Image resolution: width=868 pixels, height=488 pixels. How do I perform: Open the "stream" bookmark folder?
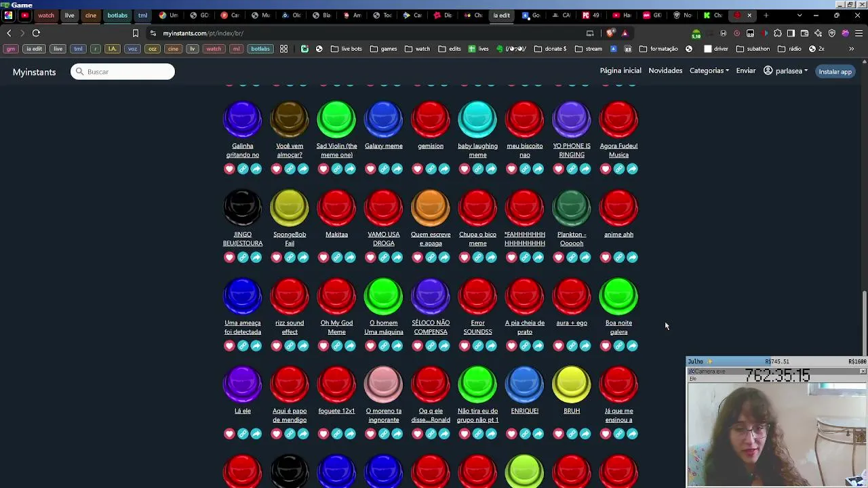coord(589,49)
